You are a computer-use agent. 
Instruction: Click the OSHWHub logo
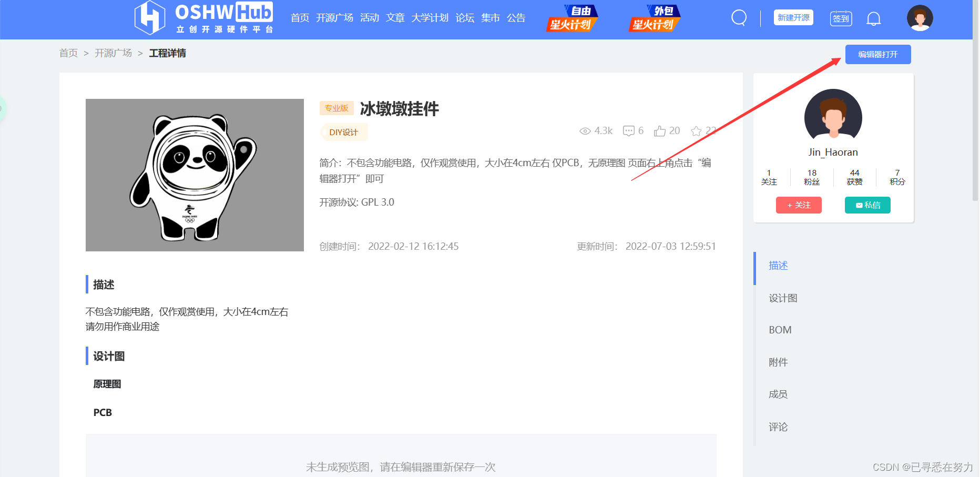coord(204,18)
